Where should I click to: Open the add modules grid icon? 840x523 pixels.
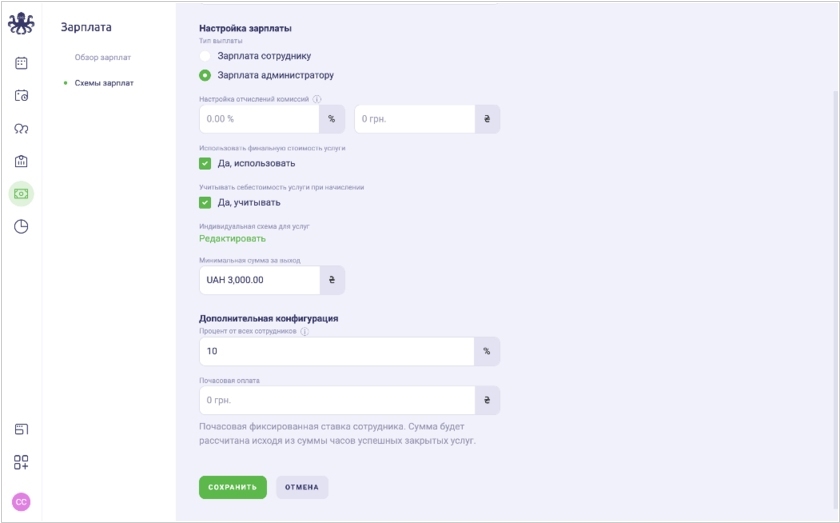[x=21, y=462]
